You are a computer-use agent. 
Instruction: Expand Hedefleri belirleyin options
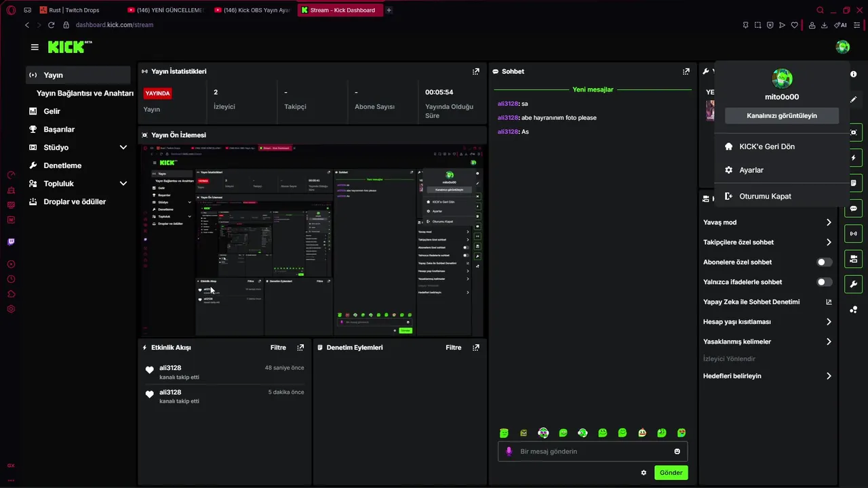(x=829, y=376)
